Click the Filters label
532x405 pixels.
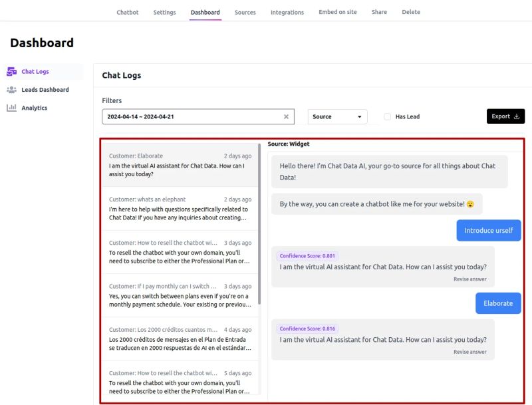pos(112,100)
